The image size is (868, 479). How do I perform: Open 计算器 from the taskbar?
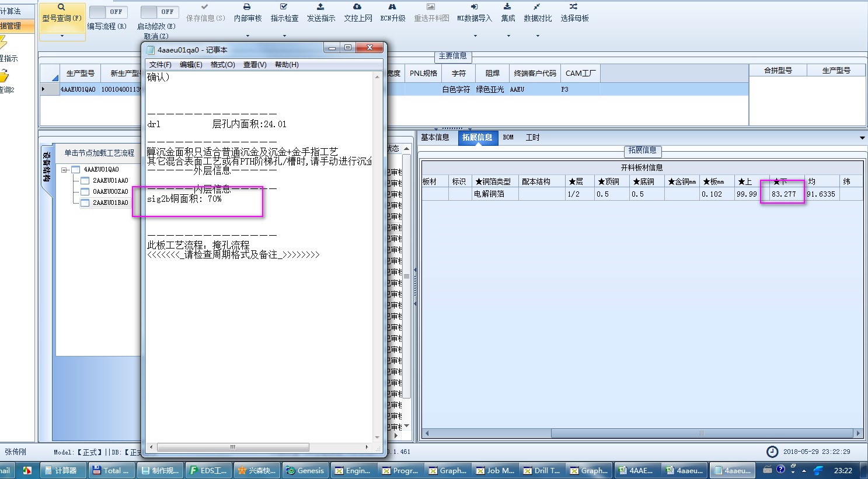[x=64, y=470]
